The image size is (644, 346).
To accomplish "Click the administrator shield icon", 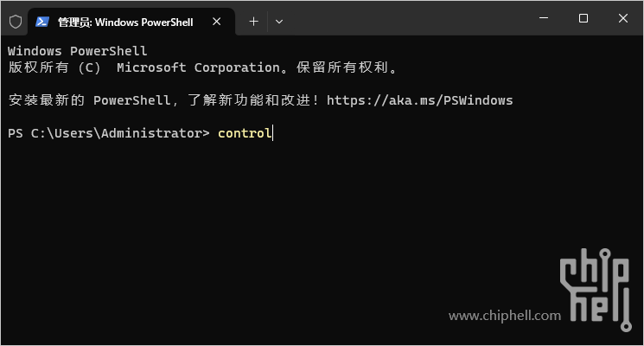I will (x=16, y=22).
